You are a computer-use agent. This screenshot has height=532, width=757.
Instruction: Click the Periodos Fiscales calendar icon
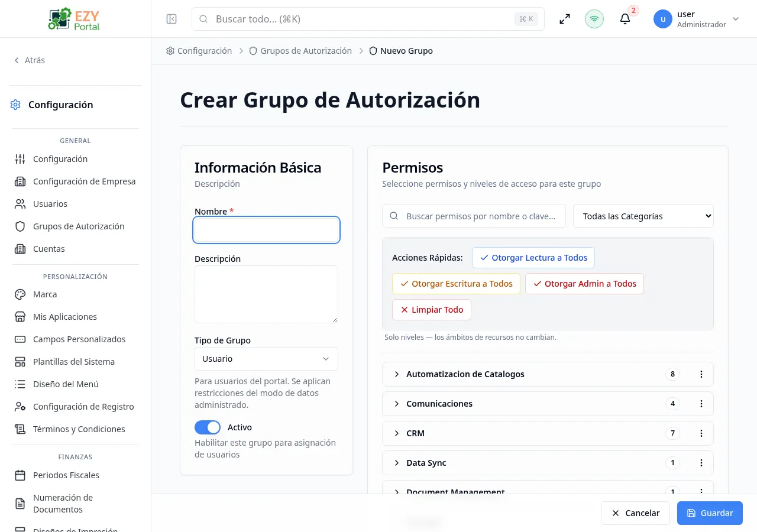[20, 475]
